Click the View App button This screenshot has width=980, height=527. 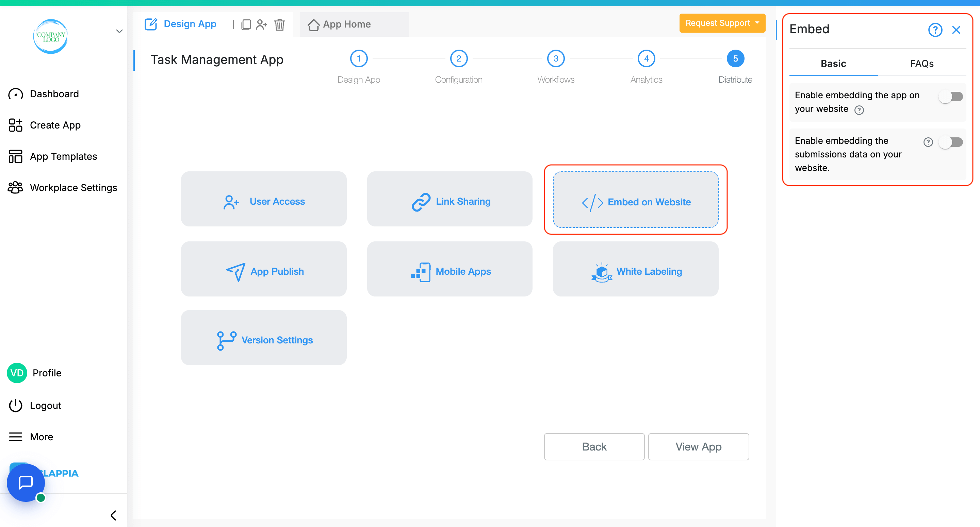pyautogui.click(x=699, y=446)
